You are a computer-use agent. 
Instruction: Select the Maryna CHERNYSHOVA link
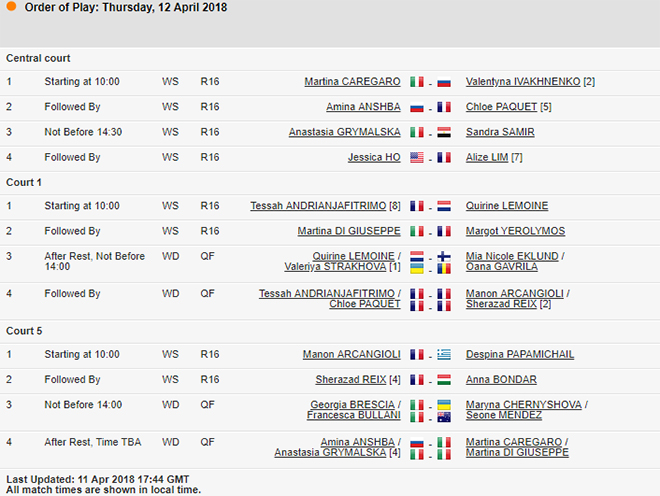click(523, 404)
